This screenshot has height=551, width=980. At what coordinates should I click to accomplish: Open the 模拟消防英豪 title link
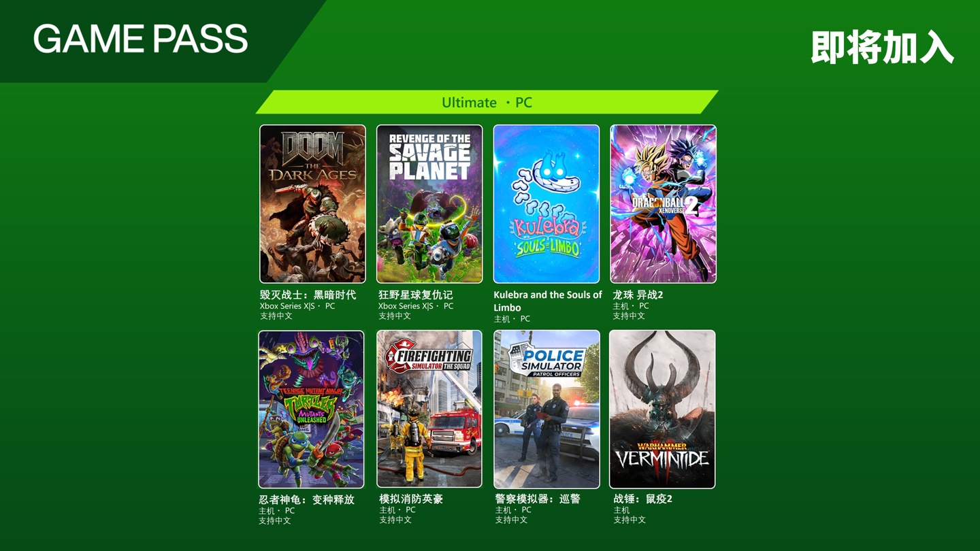(x=411, y=499)
